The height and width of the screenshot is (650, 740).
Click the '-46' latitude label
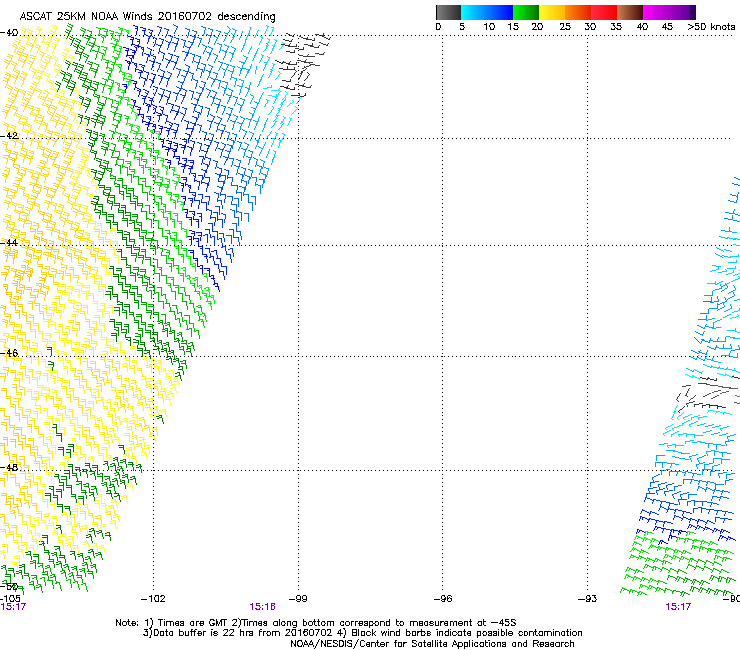tap(9, 353)
